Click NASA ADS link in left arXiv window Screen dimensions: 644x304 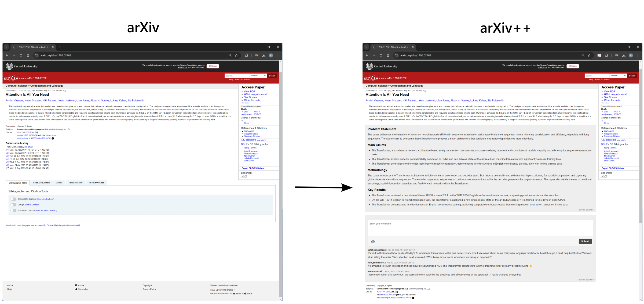pos(249,131)
